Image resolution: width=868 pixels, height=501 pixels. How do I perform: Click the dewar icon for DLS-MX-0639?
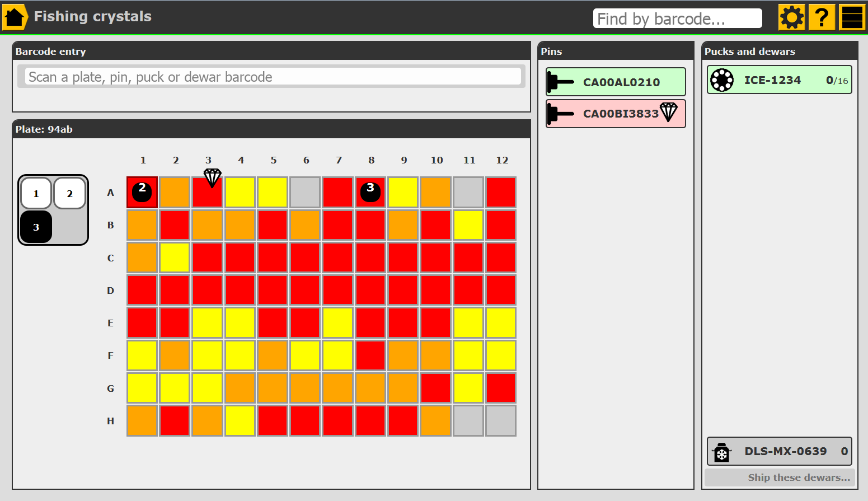pyautogui.click(x=722, y=452)
